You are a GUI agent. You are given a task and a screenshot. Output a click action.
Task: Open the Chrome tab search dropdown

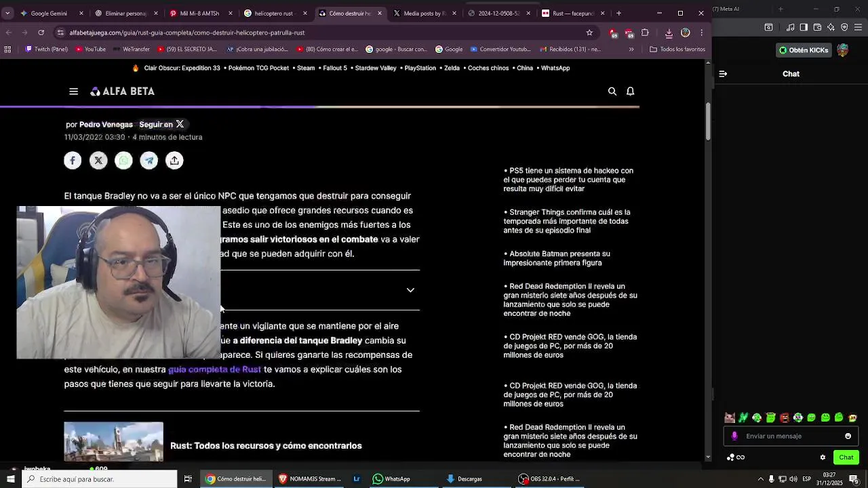point(8,13)
